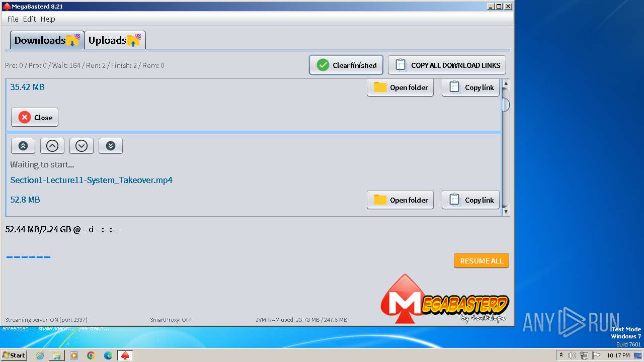Screen dimensions: 644x362
Task: Move System_Takeover download to top of queue
Action: 23,146
